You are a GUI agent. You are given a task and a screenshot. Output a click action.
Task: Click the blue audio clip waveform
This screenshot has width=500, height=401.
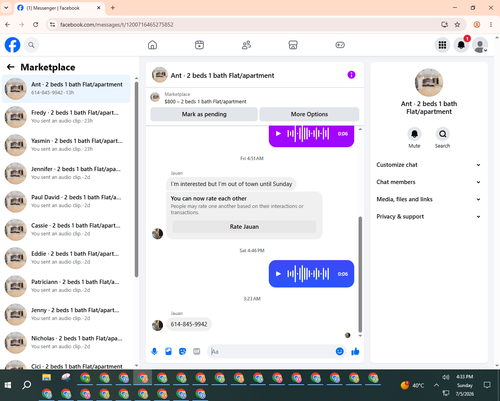(308, 274)
